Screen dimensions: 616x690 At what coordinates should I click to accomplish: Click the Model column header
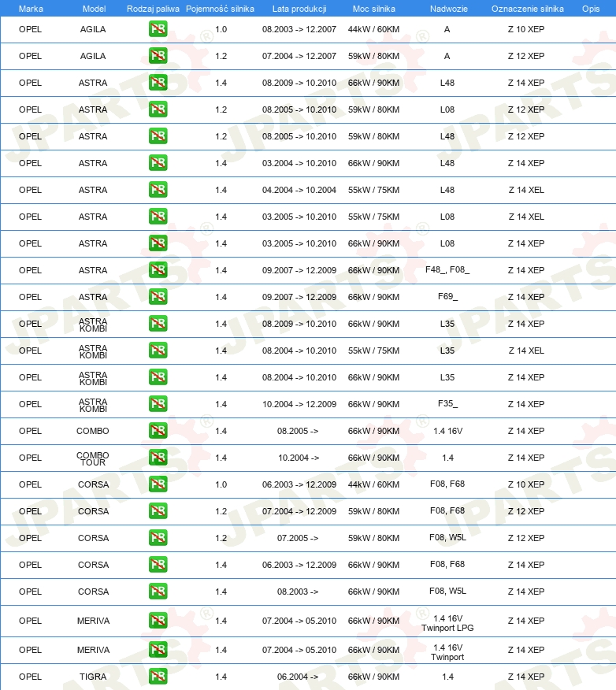[95, 9]
